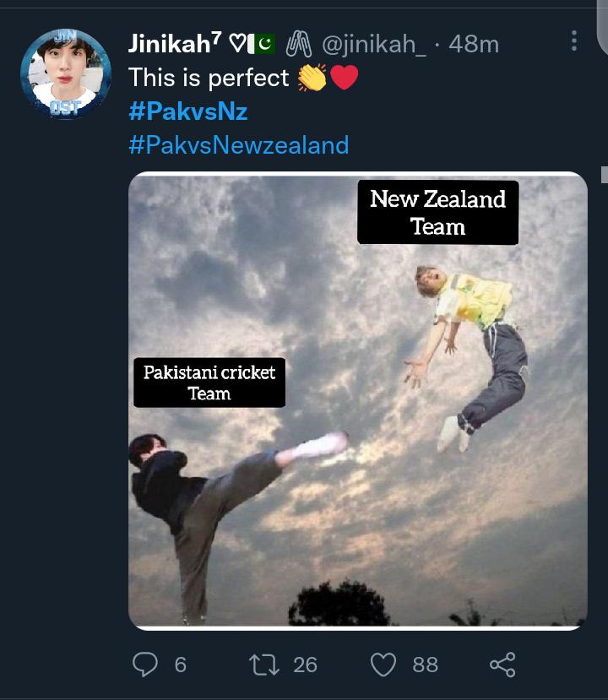
Task: Open the #PakvsNz hashtag
Action: pyautogui.click(x=188, y=111)
